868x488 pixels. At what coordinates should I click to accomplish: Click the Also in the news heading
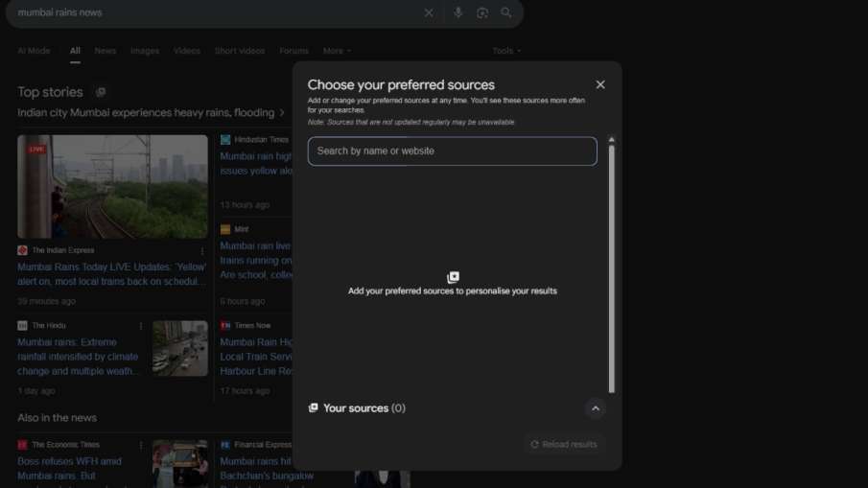[x=57, y=418]
